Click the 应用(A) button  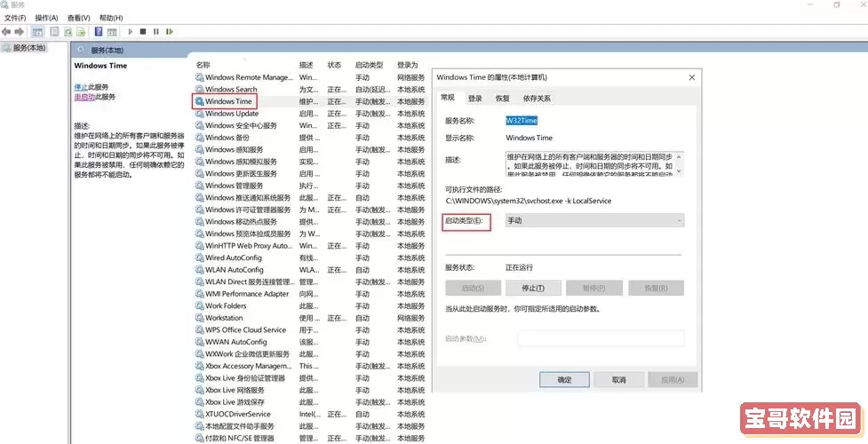673,380
